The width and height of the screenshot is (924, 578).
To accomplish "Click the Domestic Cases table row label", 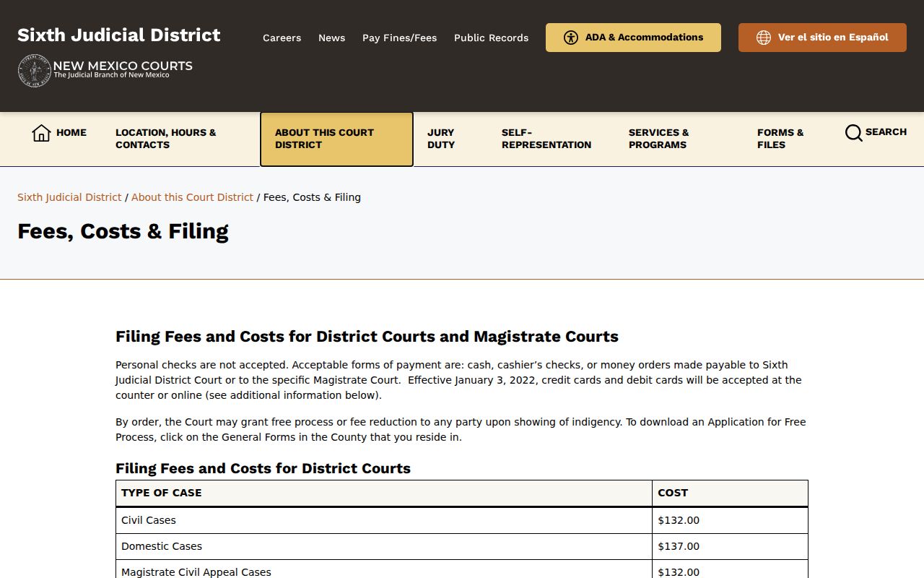I will pyautogui.click(x=162, y=546).
